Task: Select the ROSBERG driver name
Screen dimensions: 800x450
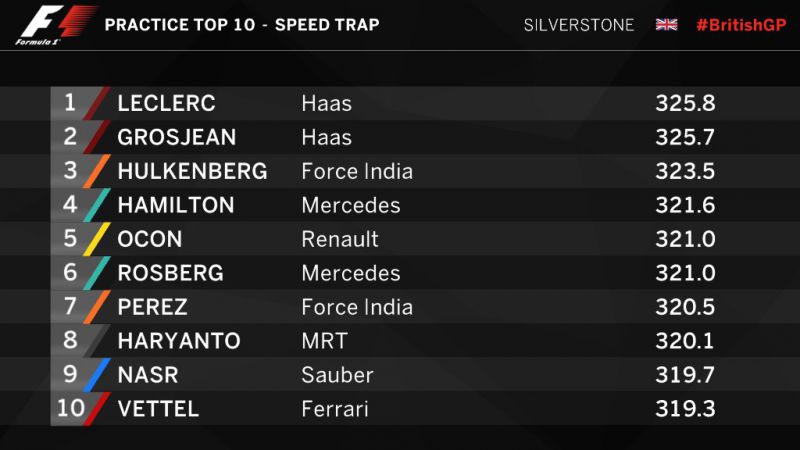Action: tap(170, 273)
